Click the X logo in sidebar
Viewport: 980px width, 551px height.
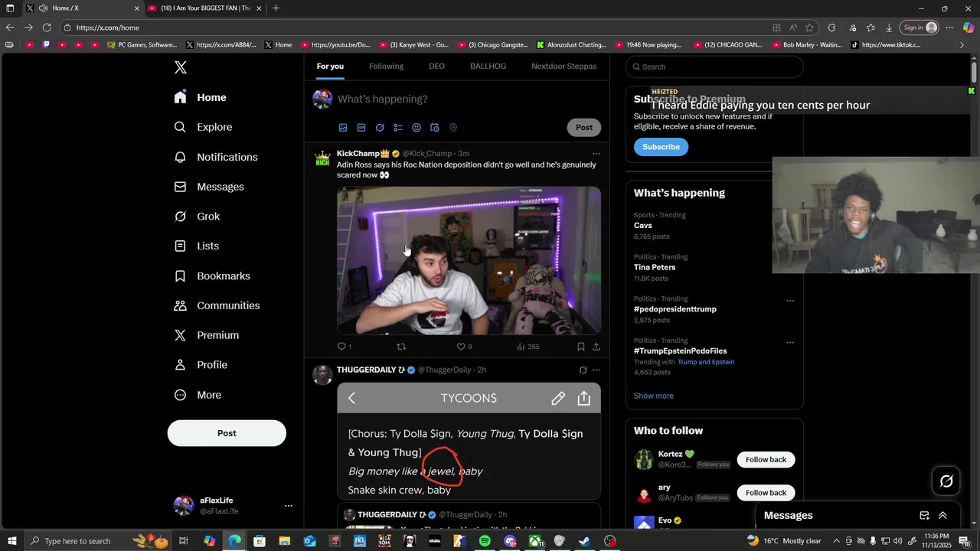coord(181,67)
